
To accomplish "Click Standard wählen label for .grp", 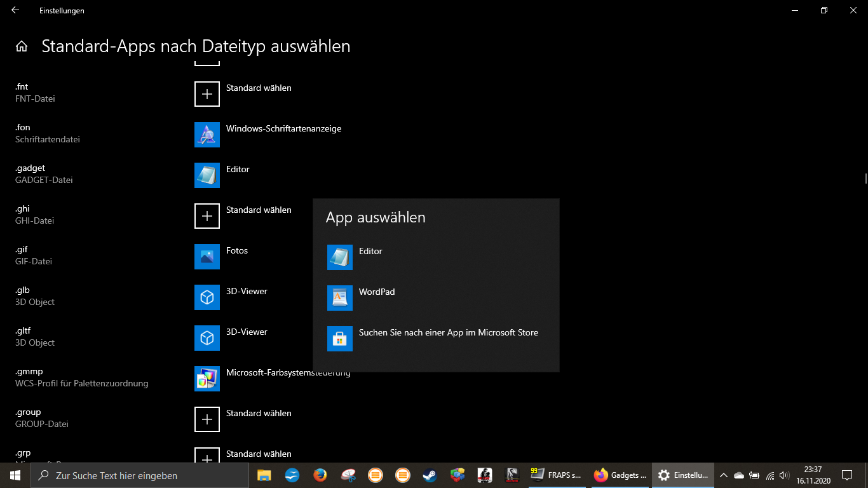I will tap(259, 454).
